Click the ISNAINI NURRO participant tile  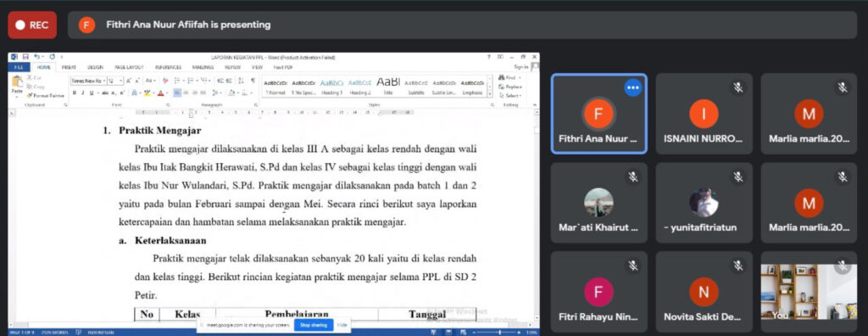tap(704, 114)
